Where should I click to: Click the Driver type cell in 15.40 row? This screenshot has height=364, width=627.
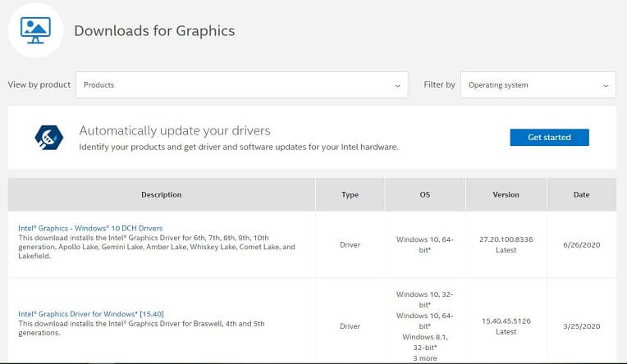350,326
